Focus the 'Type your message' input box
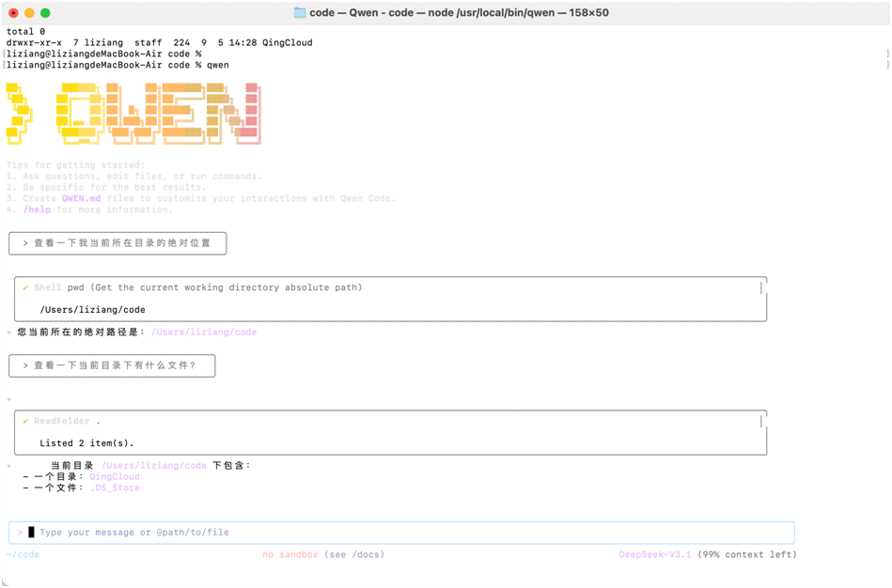The image size is (892, 588). 401,533
